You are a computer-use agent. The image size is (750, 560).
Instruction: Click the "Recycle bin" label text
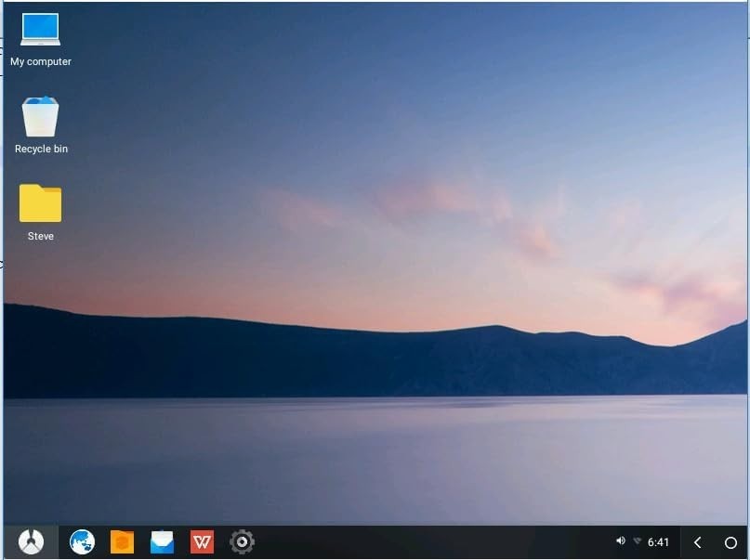41,150
